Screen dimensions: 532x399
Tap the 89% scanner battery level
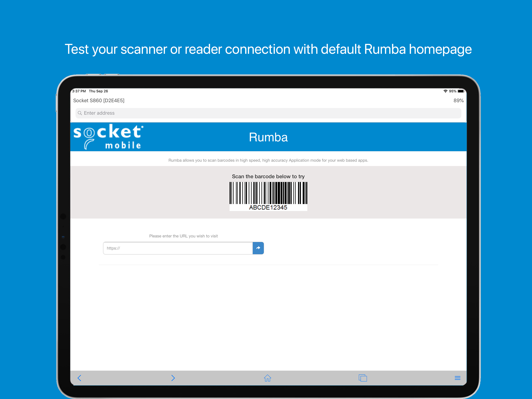[x=458, y=101]
